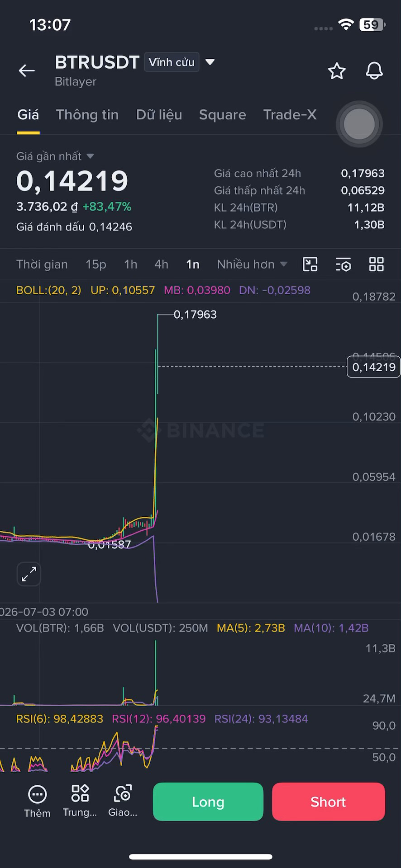Open the Square tab
This screenshot has width=401, height=868.
(223, 115)
